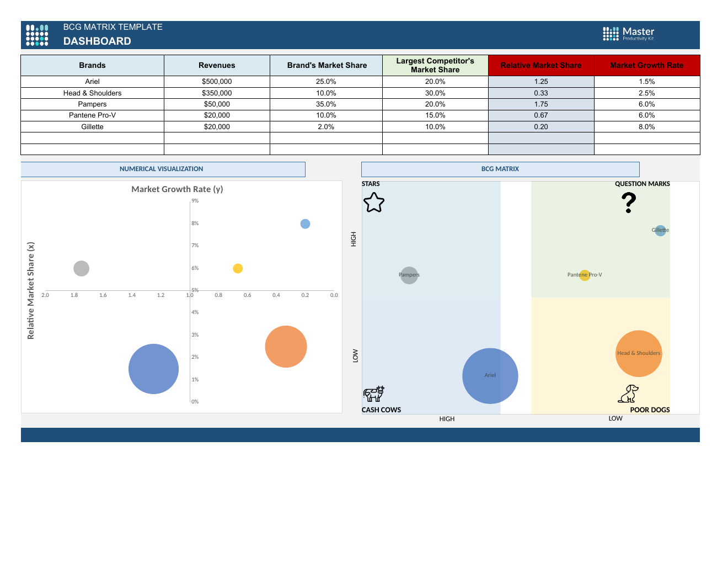Click the $500,000 revenue cell
The width and height of the screenshot is (728, 563).
click(x=217, y=82)
